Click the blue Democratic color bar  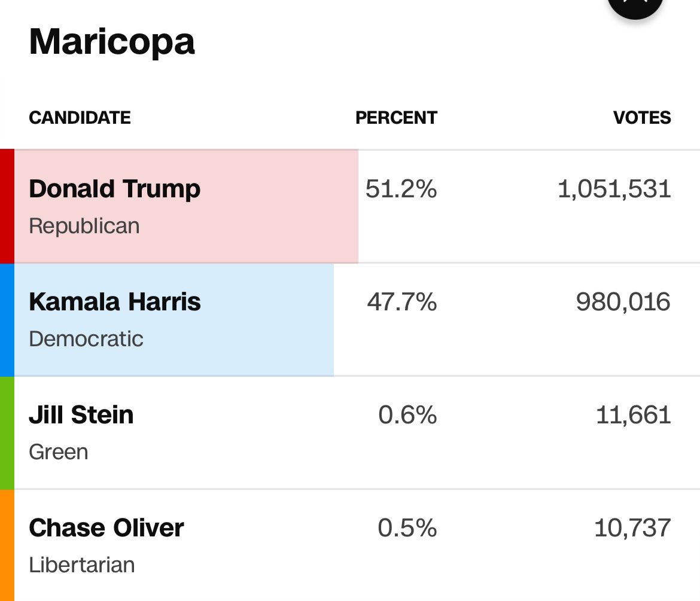[7, 319]
